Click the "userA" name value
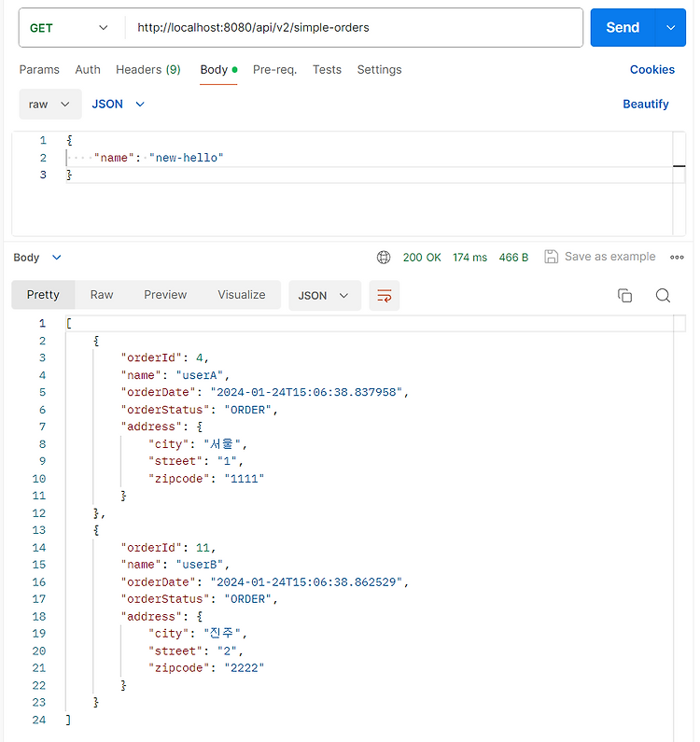 (x=199, y=375)
